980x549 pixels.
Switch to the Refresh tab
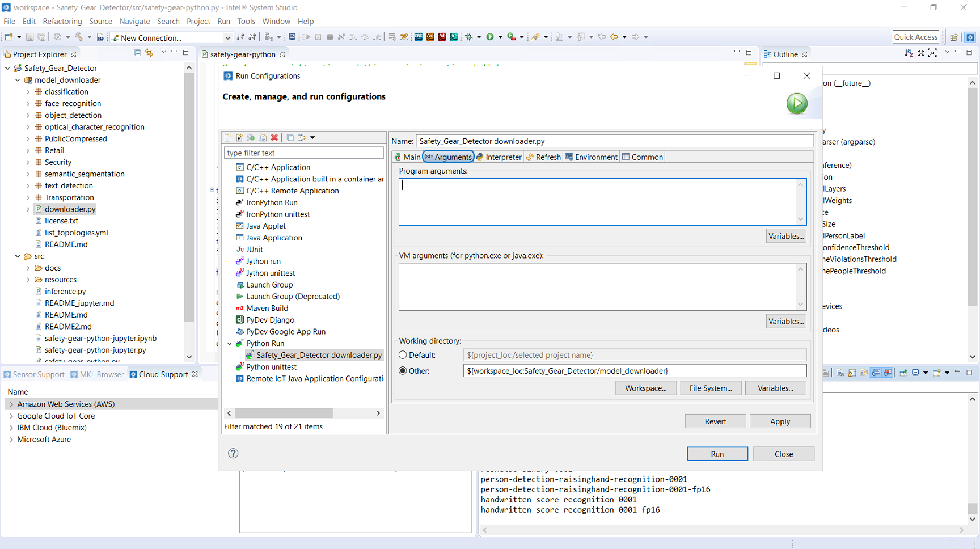[x=543, y=157]
